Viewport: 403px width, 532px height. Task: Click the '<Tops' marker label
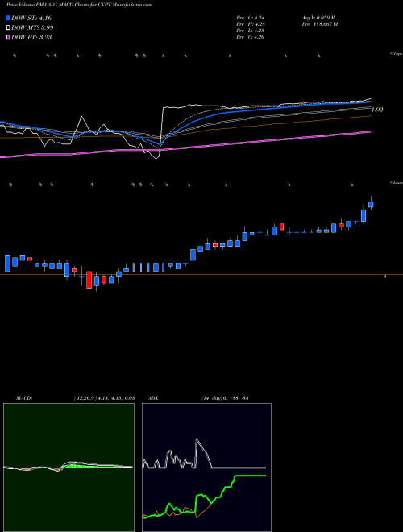click(397, 54)
